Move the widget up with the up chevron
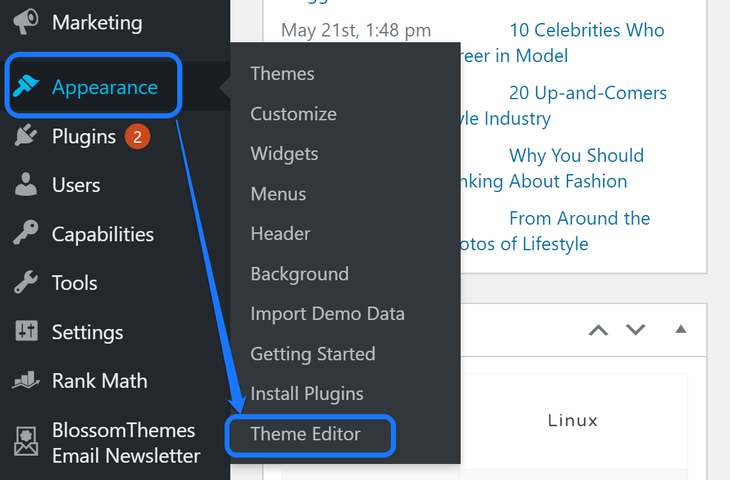Screen dimensions: 730x480 598,330
